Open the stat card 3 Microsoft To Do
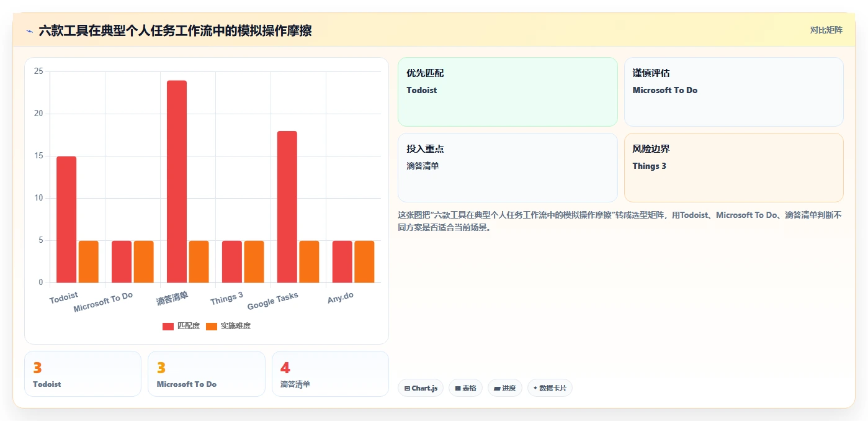 [x=207, y=374]
